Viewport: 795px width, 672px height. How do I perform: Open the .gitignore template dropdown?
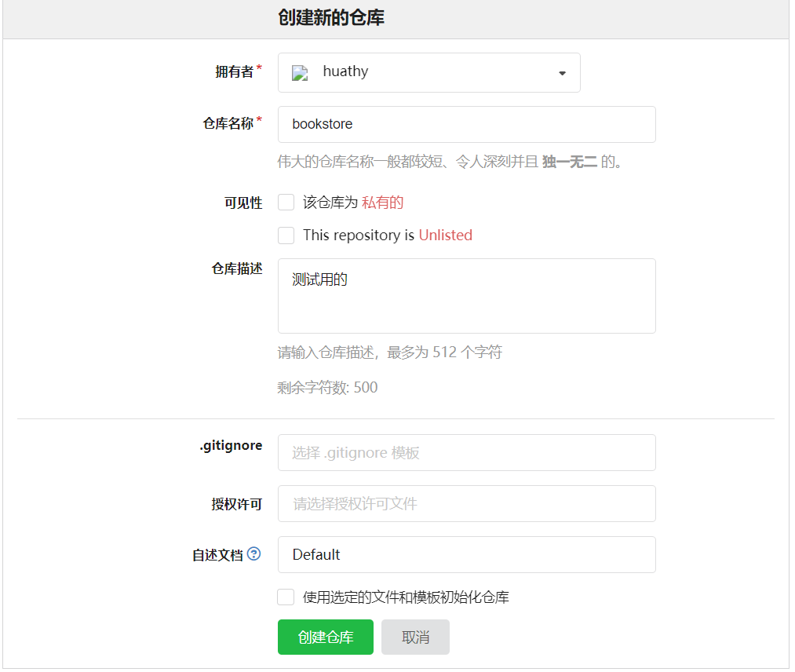click(466, 452)
